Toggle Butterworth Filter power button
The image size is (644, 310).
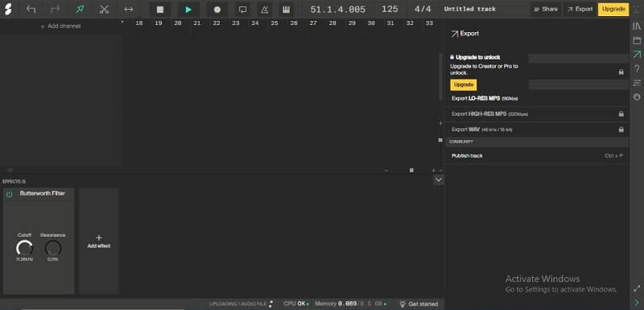pyautogui.click(x=9, y=194)
